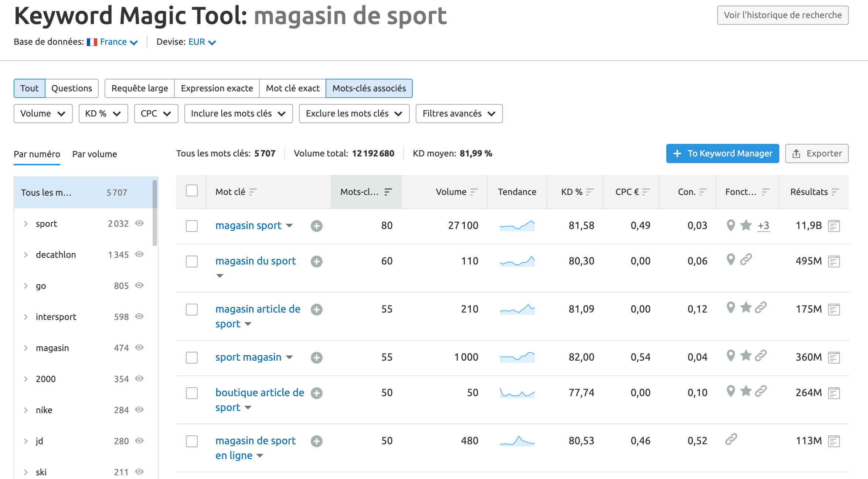868x479 pixels.
Task: Toggle eye visibility for 'sport' group
Action: [139, 223]
